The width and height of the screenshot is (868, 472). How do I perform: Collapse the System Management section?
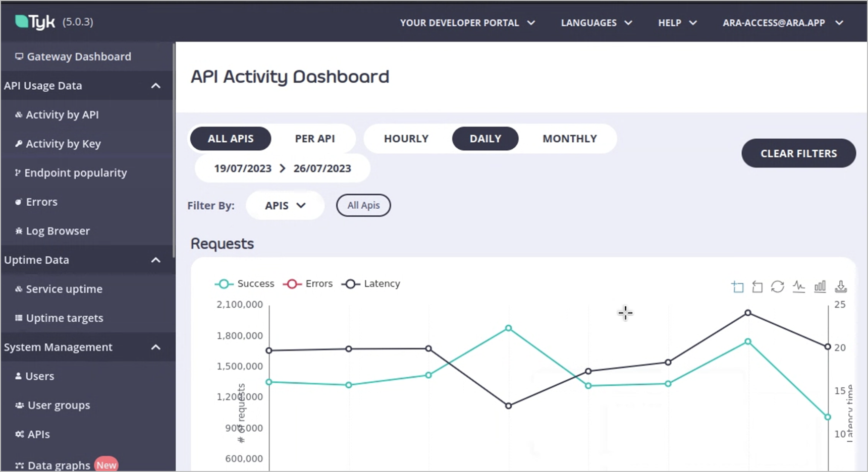156,347
